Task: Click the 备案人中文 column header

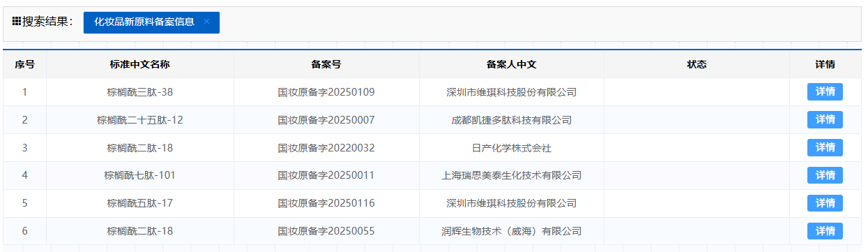Action: [x=511, y=64]
